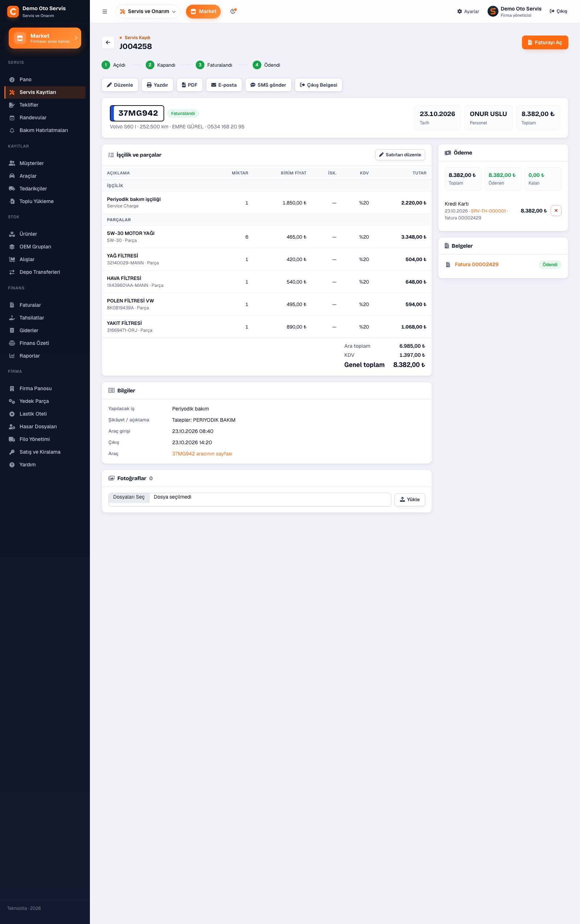This screenshot has width=580, height=924.
Task: Open Çıkış Belgesi document
Action: [318, 85]
